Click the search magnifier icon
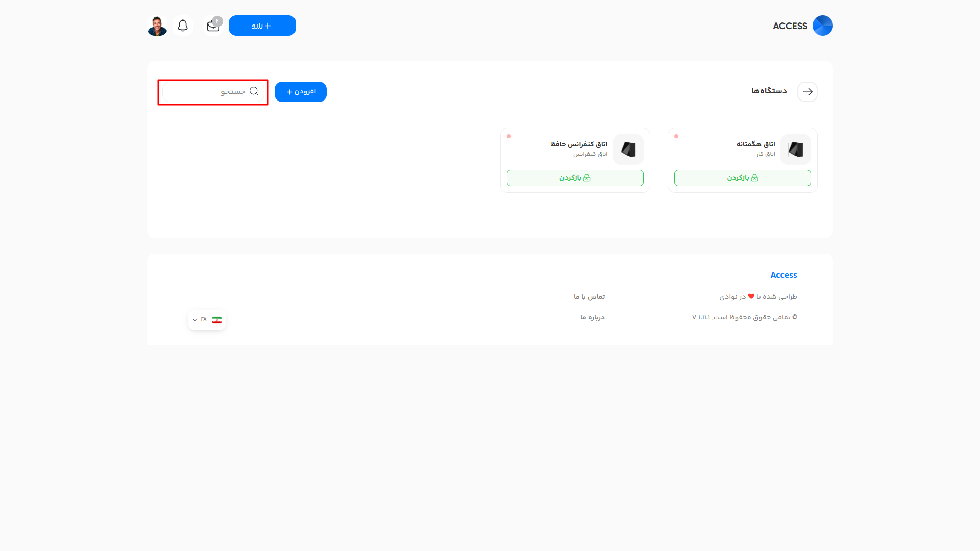Screen dimensions: 980x551 pos(254,91)
